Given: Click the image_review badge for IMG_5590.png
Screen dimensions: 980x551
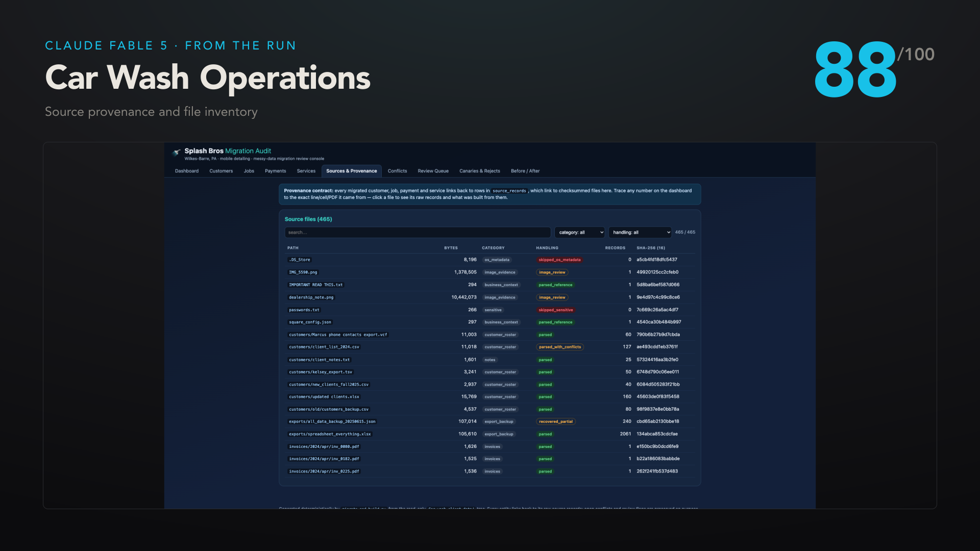Looking at the screenshot, I should coord(552,272).
